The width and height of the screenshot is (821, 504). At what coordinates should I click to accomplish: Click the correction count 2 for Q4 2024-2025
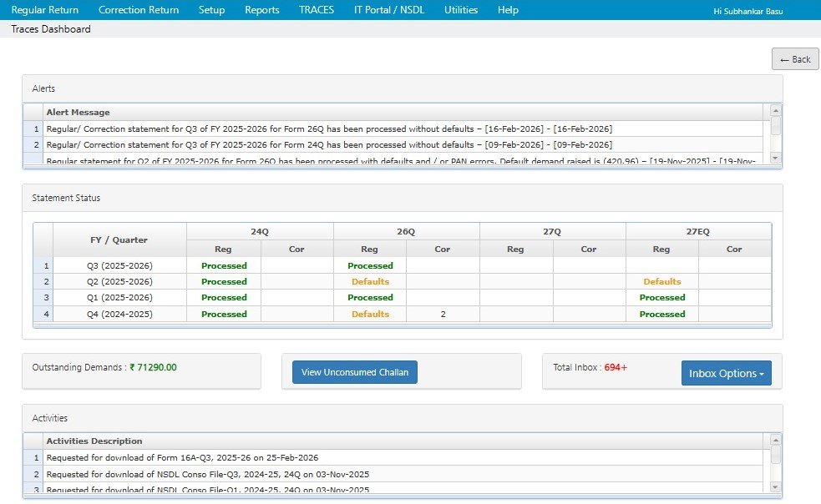click(442, 314)
